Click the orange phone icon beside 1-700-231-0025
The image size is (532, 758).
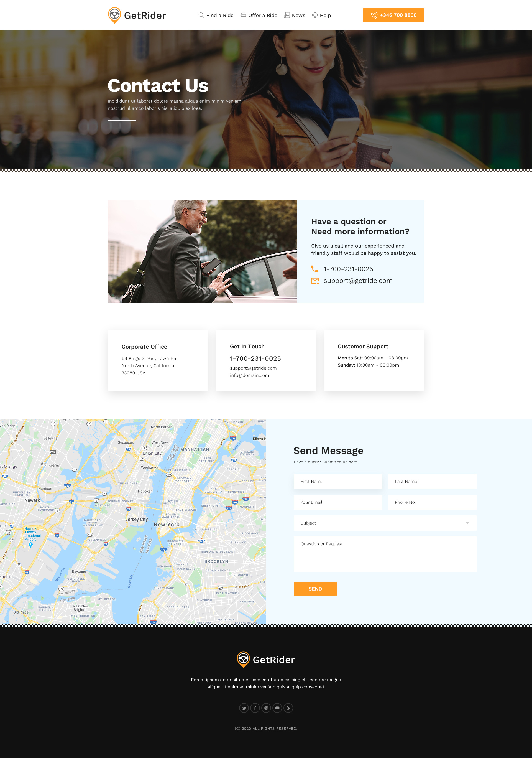314,269
